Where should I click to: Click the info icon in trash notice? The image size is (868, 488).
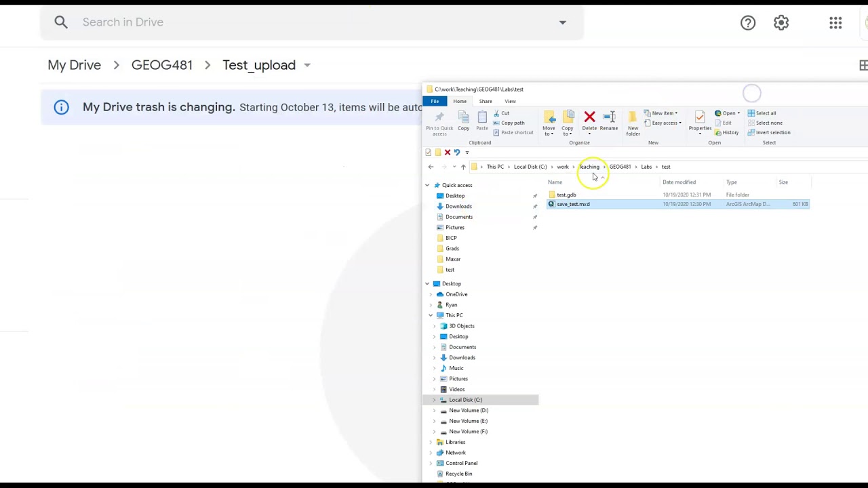click(61, 107)
